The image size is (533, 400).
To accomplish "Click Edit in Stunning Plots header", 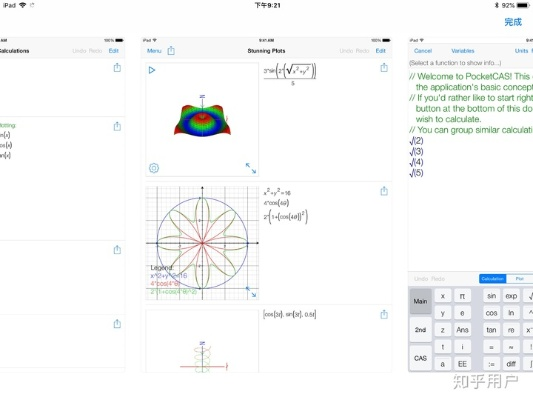I will [380, 51].
